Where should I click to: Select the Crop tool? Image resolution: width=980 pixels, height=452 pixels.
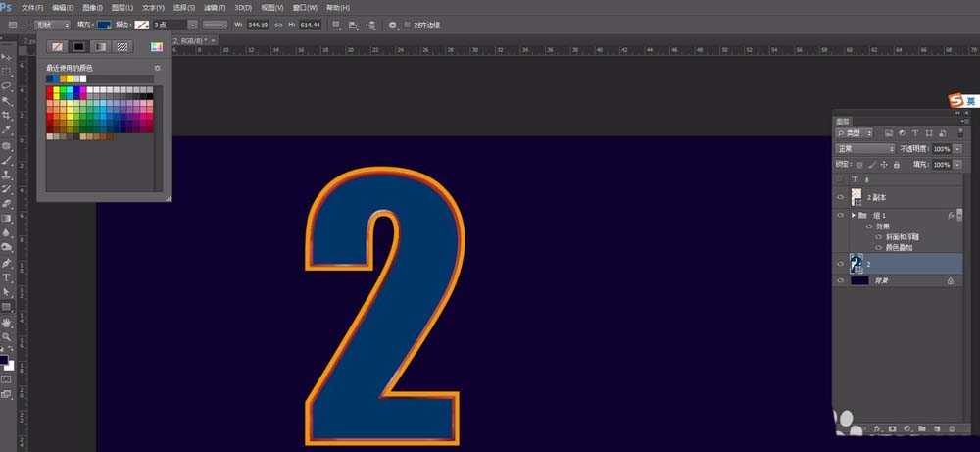point(6,116)
